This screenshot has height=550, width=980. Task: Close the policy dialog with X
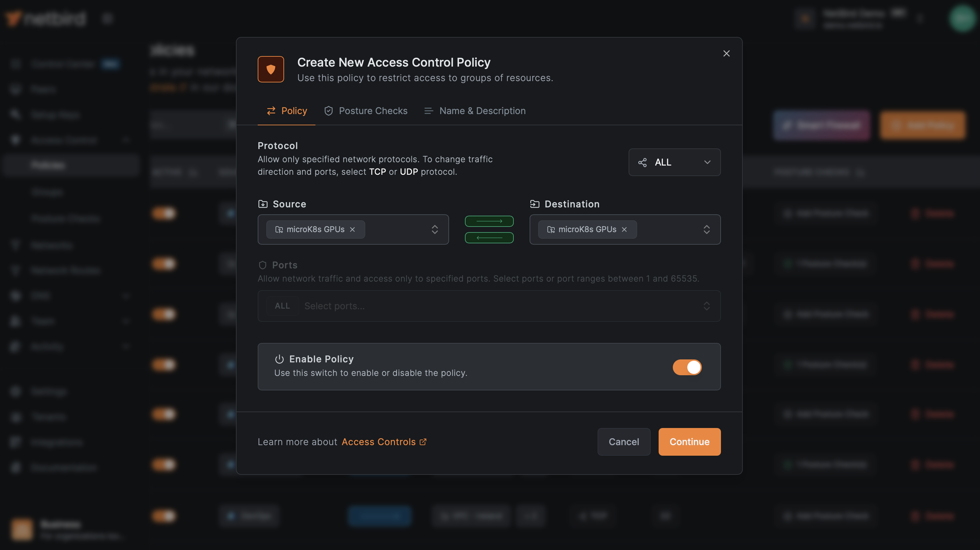pyautogui.click(x=726, y=54)
